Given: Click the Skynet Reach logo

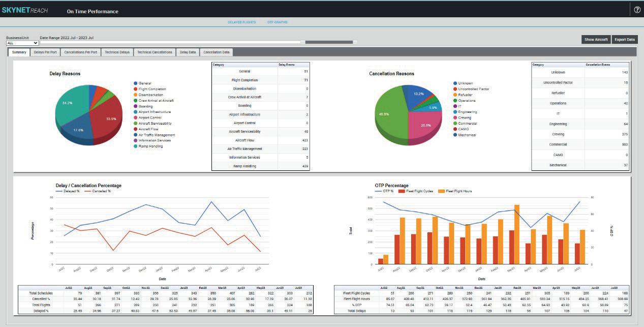Looking at the screenshot, I should click(26, 10).
